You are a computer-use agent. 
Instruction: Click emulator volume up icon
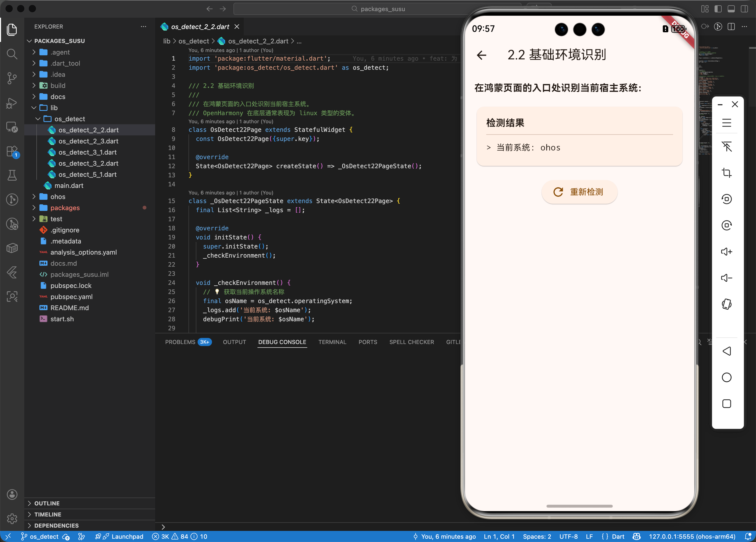click(726, 252)
